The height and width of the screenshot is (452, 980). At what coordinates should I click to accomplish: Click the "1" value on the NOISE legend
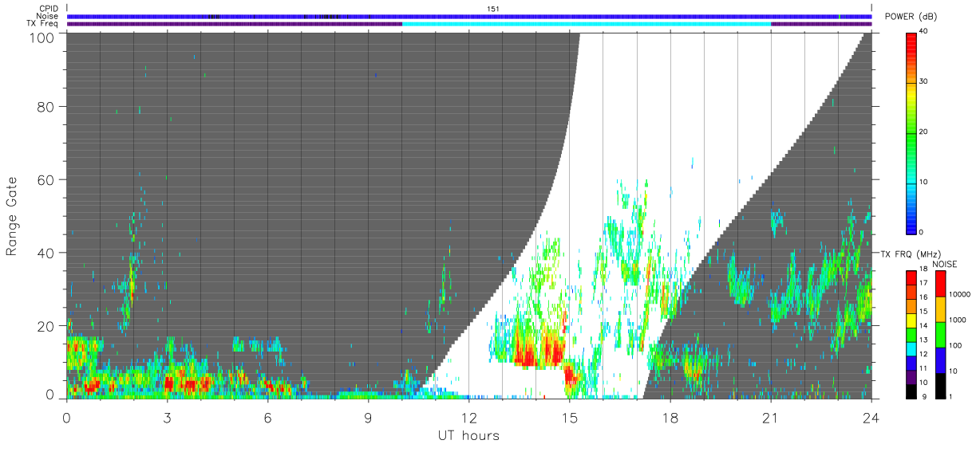point(950,396)
